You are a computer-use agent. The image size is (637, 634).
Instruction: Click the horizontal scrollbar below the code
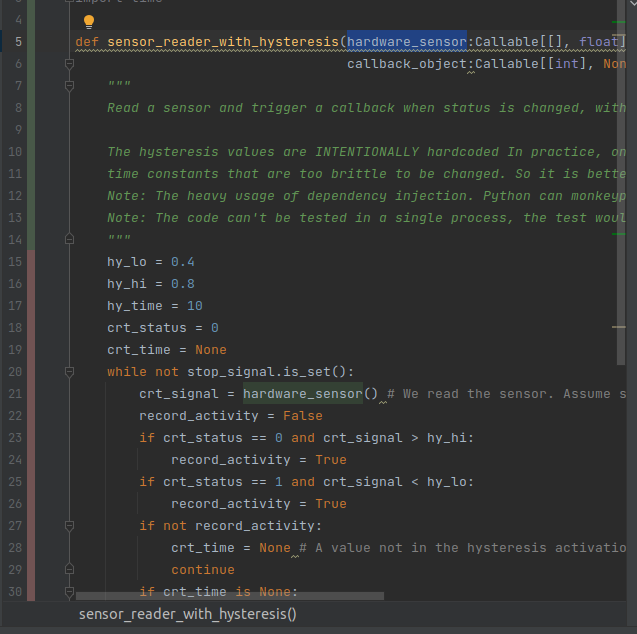[230, 596]
